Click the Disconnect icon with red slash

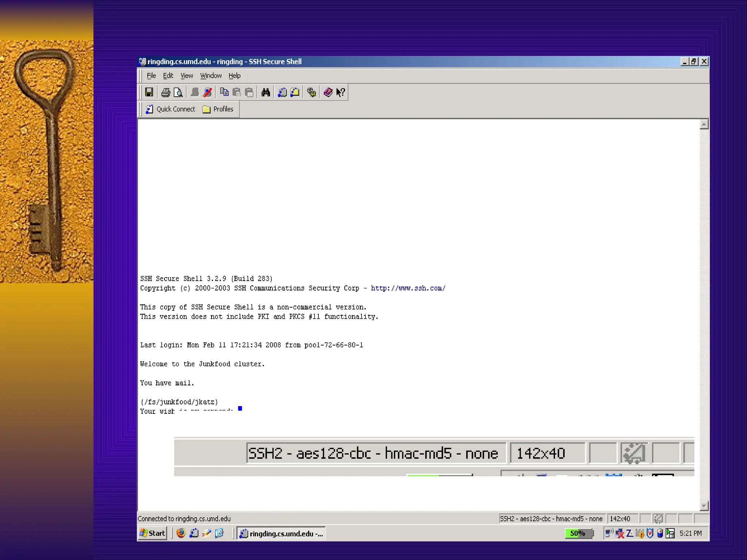pyautogui.click(x=208, y=92)
